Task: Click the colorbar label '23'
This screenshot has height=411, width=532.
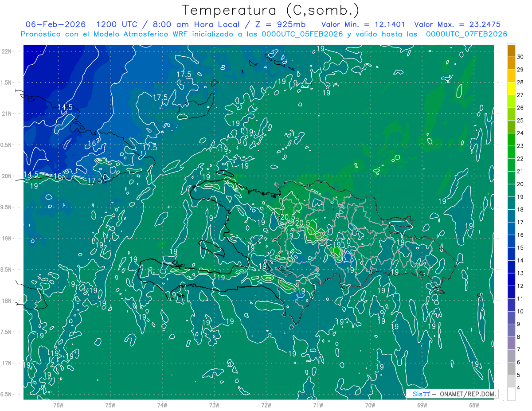Action: tap(520, 146)
